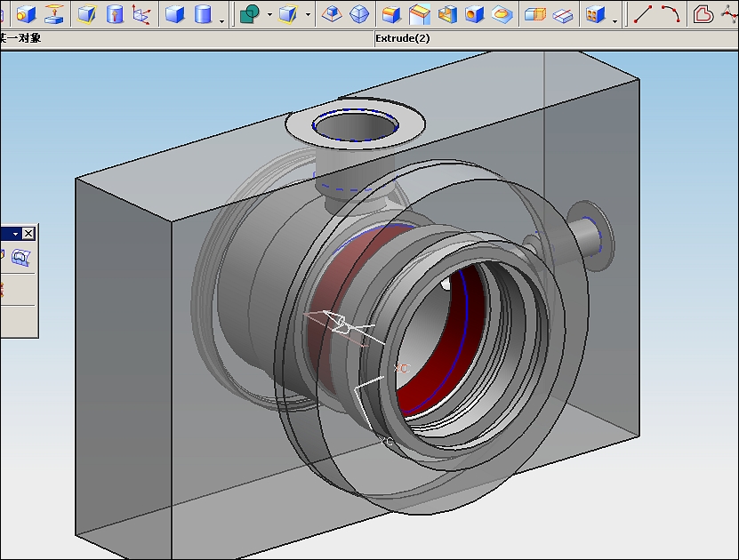Image resolution: width=739 pixels, height=560 pixels.
Task: Expand dropdown beside Trim Body icon
Action: (308, 14)
